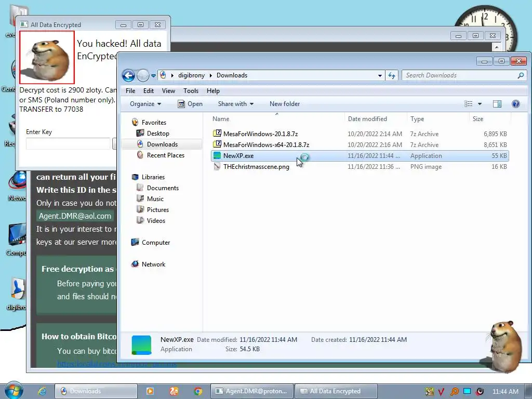Image resolution: width=532 pixels, height=399 pixels.
Task: Open the Help menu
Action: pyautogui.click(x=213, y=91)
